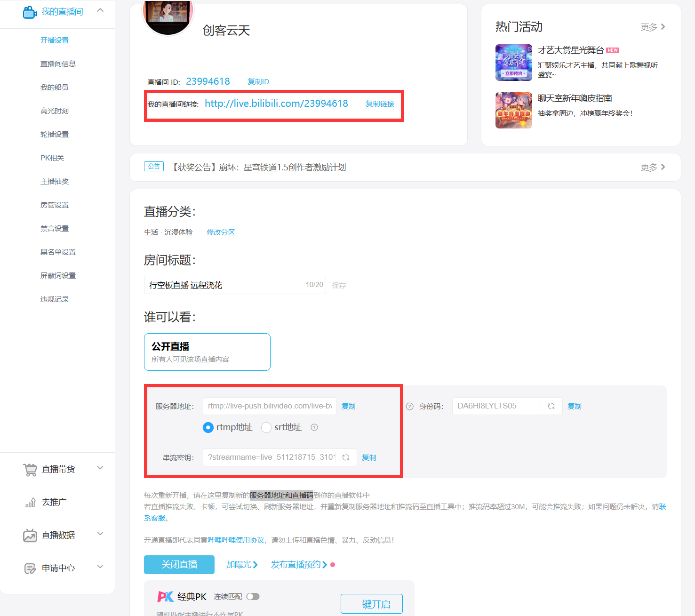Image resolution: width=695 pixels, height=616 pixels.
Task: Click the 我的直播间 camera icon
Action: tap(30, 12)
